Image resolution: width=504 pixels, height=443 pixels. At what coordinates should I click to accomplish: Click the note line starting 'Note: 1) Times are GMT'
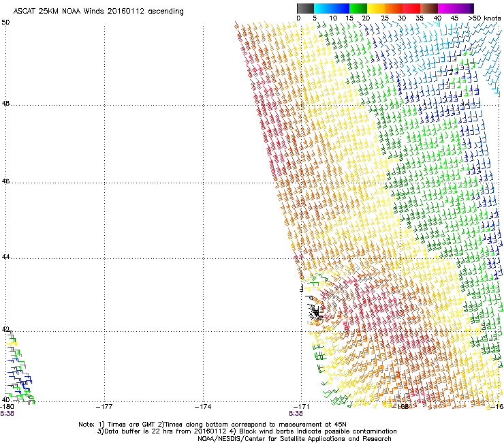click(x=212, y=425)
